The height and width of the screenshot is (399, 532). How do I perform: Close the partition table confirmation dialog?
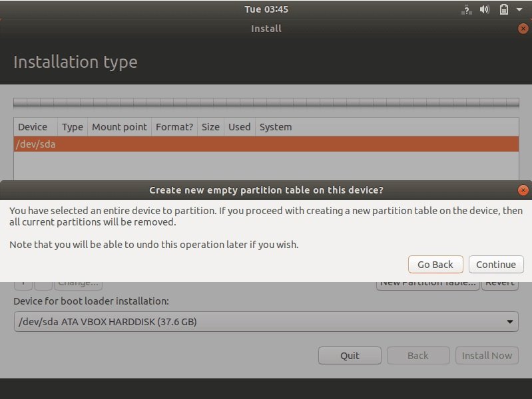(x=523, y=190)
